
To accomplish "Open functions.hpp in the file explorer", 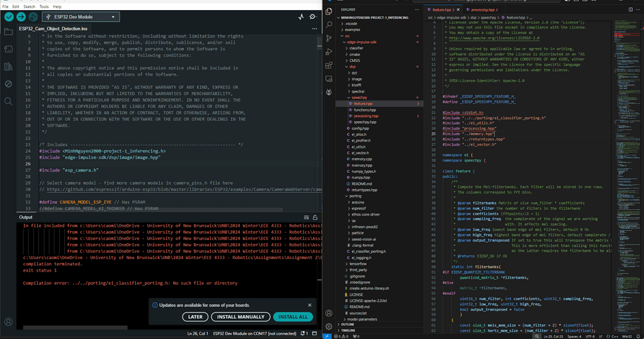I will coord(364,110).
